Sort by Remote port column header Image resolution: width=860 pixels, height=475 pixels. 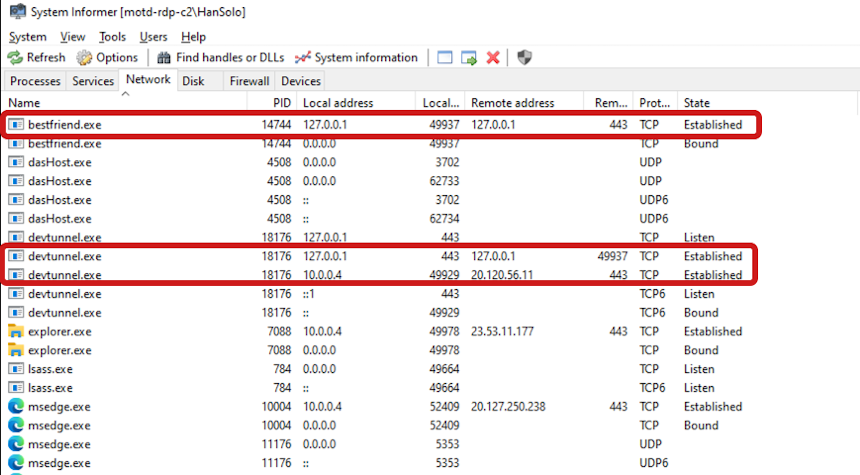tap(608, 103)
